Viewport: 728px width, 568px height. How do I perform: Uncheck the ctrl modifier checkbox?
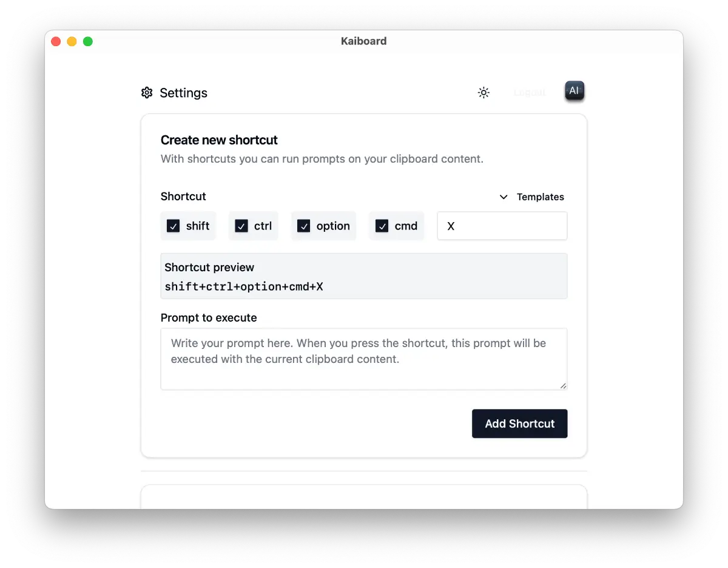[241, 226]
